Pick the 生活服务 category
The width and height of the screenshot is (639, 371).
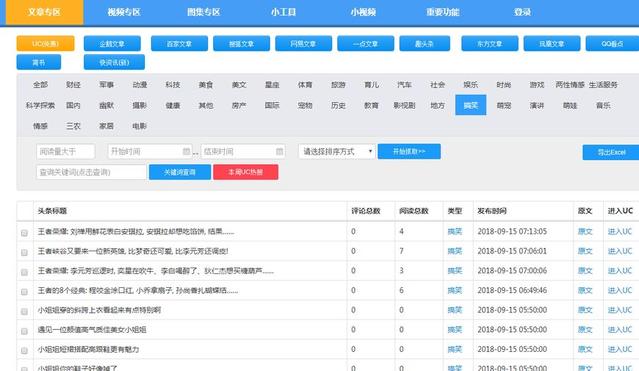(x=604, y=85)
